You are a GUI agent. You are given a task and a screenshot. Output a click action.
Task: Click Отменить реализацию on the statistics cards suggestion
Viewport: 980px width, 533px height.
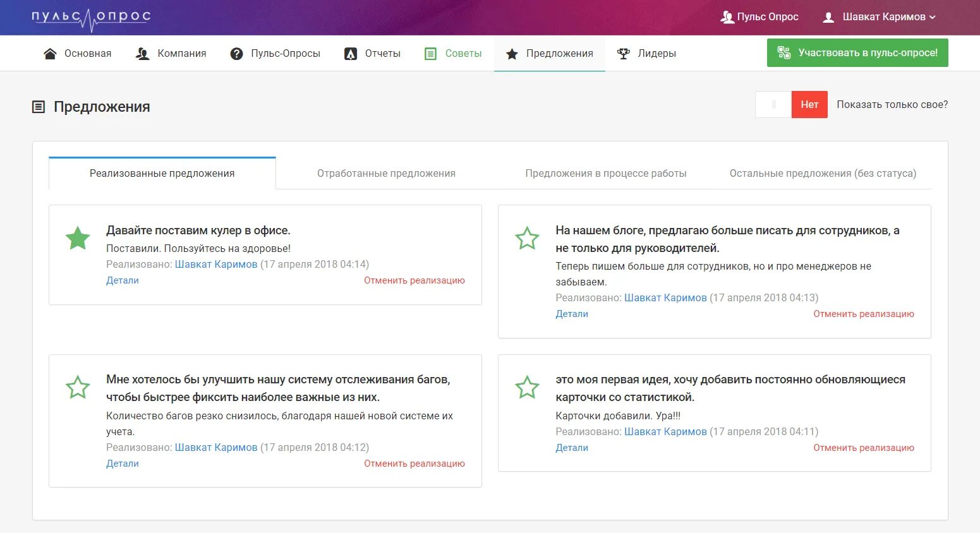(864, 448)
